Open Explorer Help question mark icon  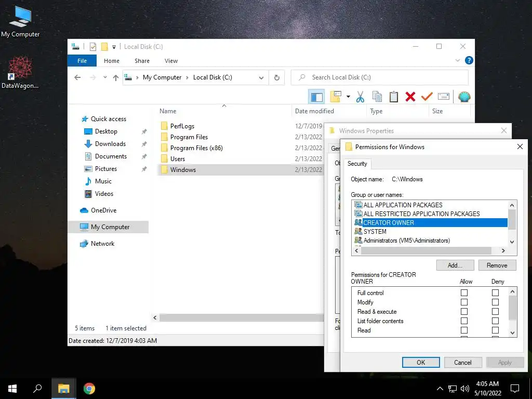pyautogui.click(x=469, y=60)
